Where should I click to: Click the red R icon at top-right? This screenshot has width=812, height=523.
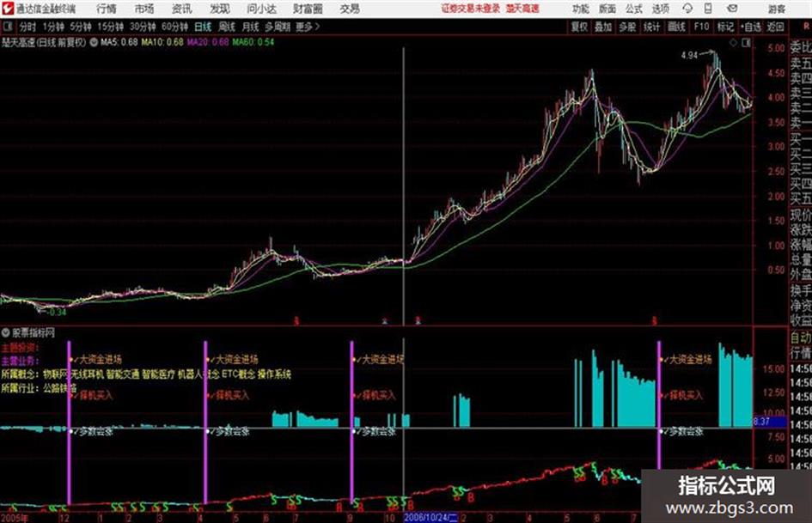tap(807, 26)
